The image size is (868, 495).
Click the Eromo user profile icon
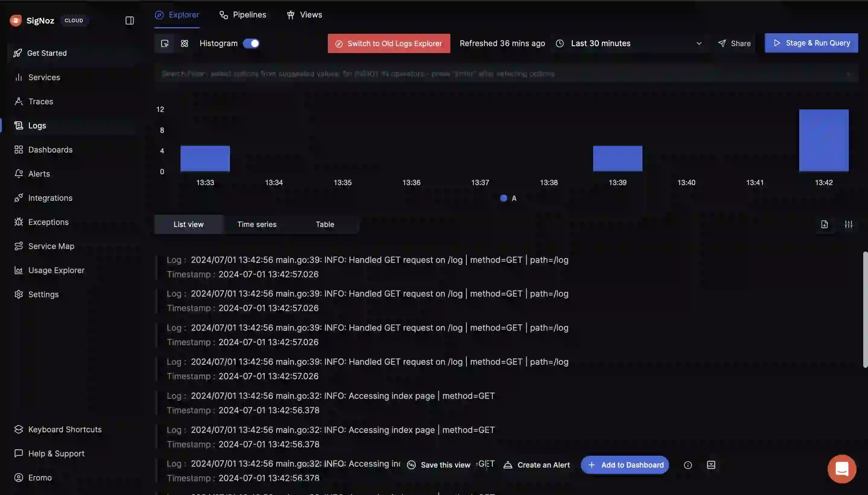point(19,478)
